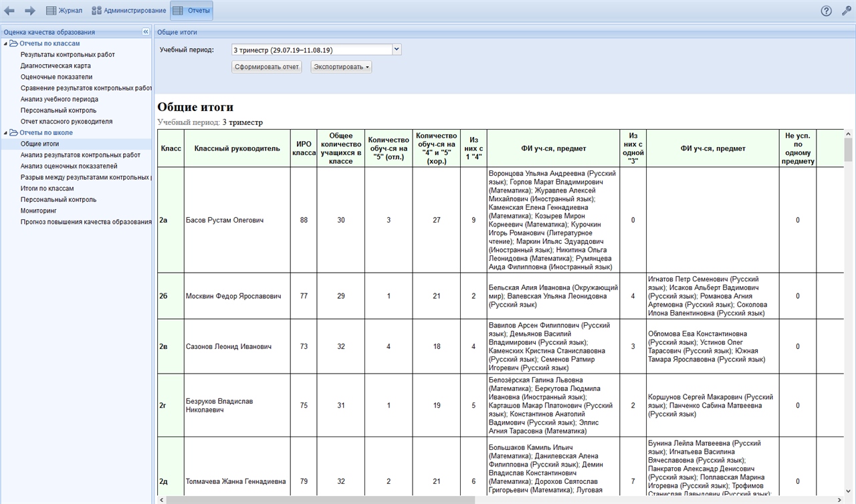The height and width of the screenshot is (504, 856).
Task: Open Прогноз повышения качества образования
Action: coord(86,222)
